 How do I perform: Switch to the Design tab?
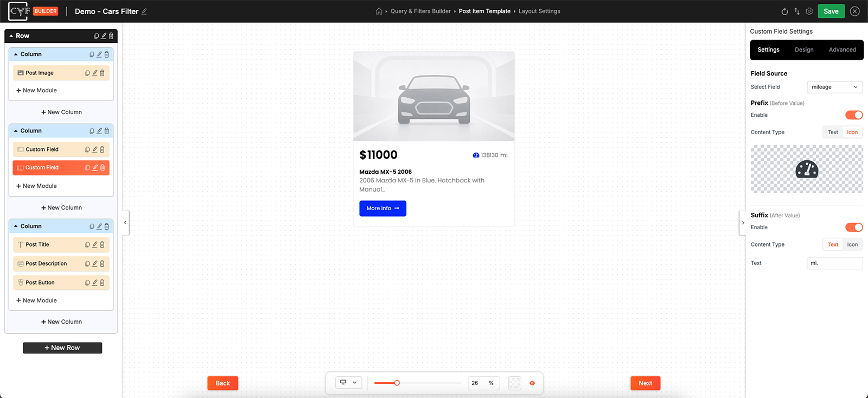click(804, 50)
